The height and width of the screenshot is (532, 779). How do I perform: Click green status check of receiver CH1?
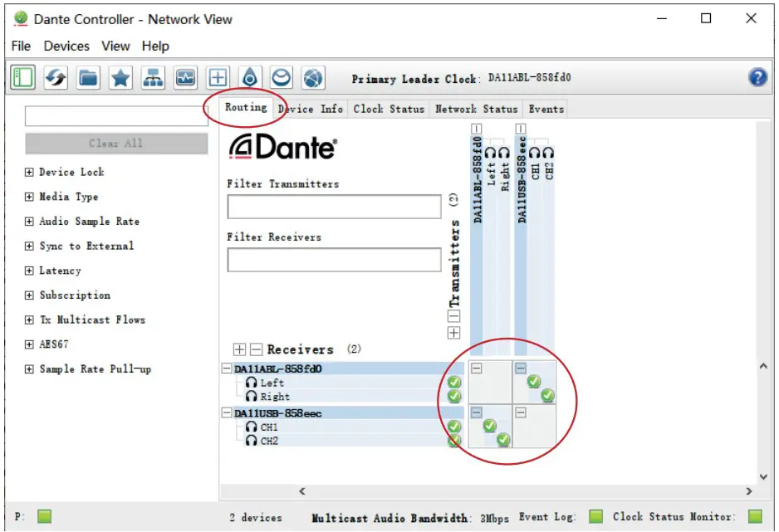[454, 427]
